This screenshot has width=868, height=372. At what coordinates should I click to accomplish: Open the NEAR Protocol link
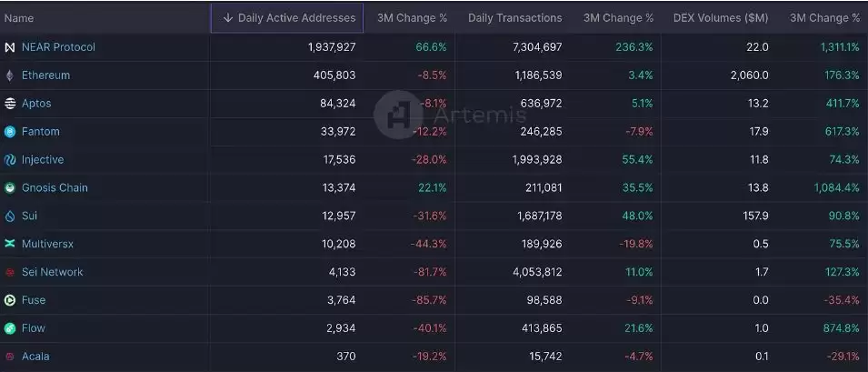click(x=58, y=47)
